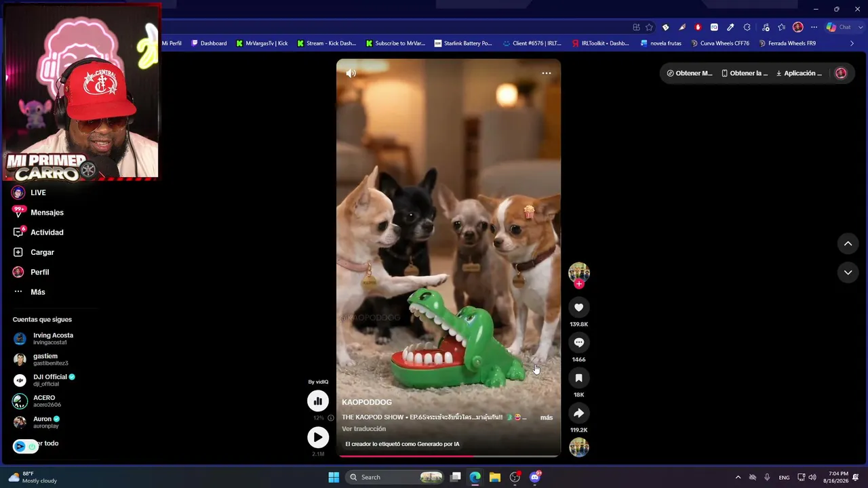
Task: Open the creator avatar beside the video
Action: pos(578,272)
